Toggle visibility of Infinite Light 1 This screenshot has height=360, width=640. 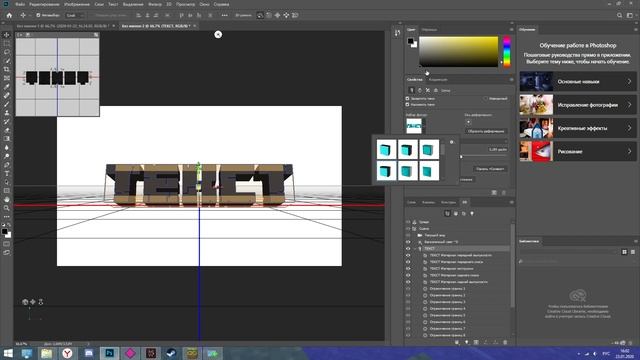click(x=408, y=242)
